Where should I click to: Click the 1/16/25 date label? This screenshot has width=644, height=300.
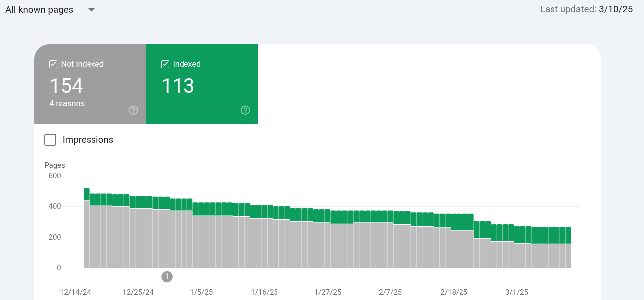pyautogui.click(x=265, y=292)
